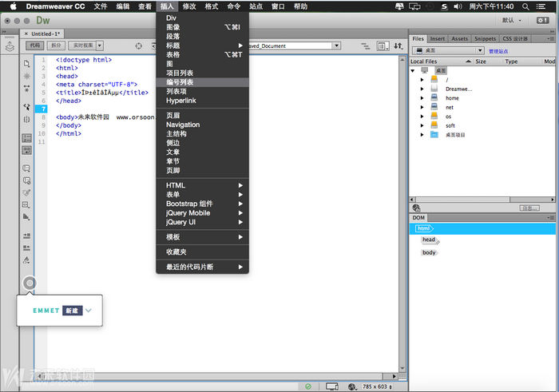Image resolution: width=559 pixels, height=392 pixels.
Task: Open the Bootstrap 组件 submenu
Action: tap(203, 204)
